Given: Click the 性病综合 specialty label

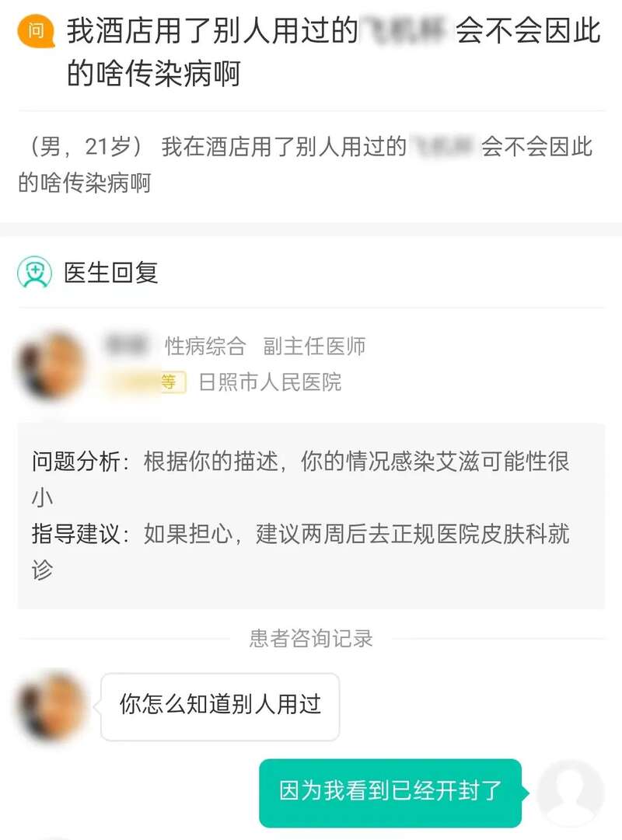Looking at the screenshot, I should pyautogui.click(x=204, y=346).
